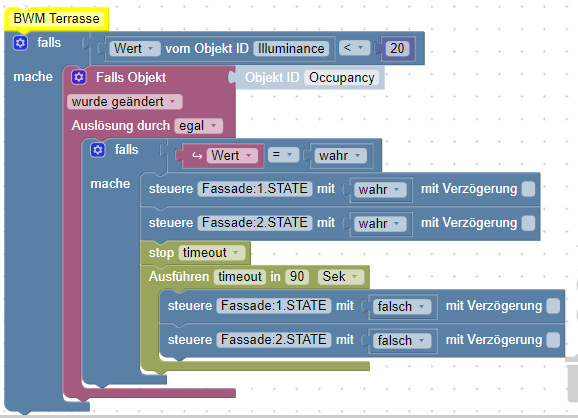Image resolution: width=578 pixels, height=418 pixels.
Task: Click the vom Objekt ID label
Action: (207, 48)
